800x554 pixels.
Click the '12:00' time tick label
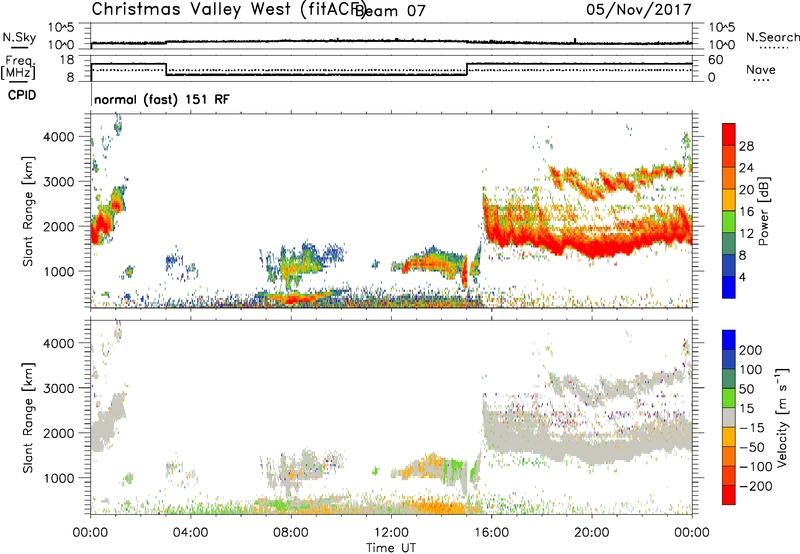[x=391, y=533]
